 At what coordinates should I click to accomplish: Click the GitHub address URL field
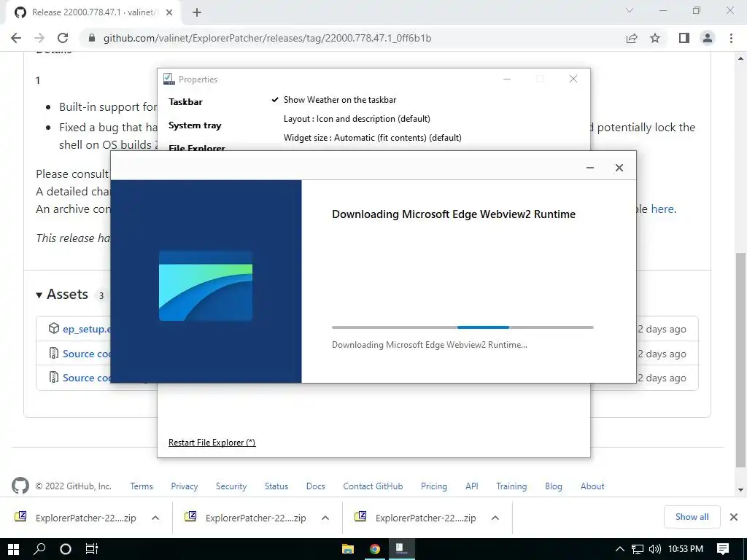(267, 38)
